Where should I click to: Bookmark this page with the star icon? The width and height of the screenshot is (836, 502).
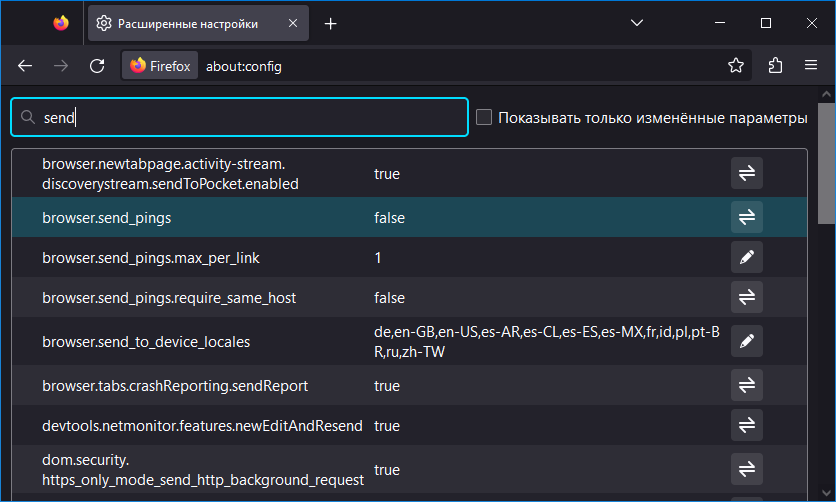[x=736, y=66]
